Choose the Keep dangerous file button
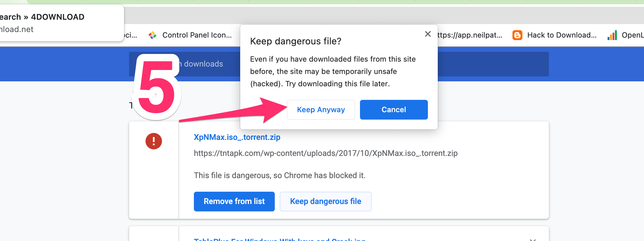The height and width of the screenshot is (241, 644). (x=325, y=201)
